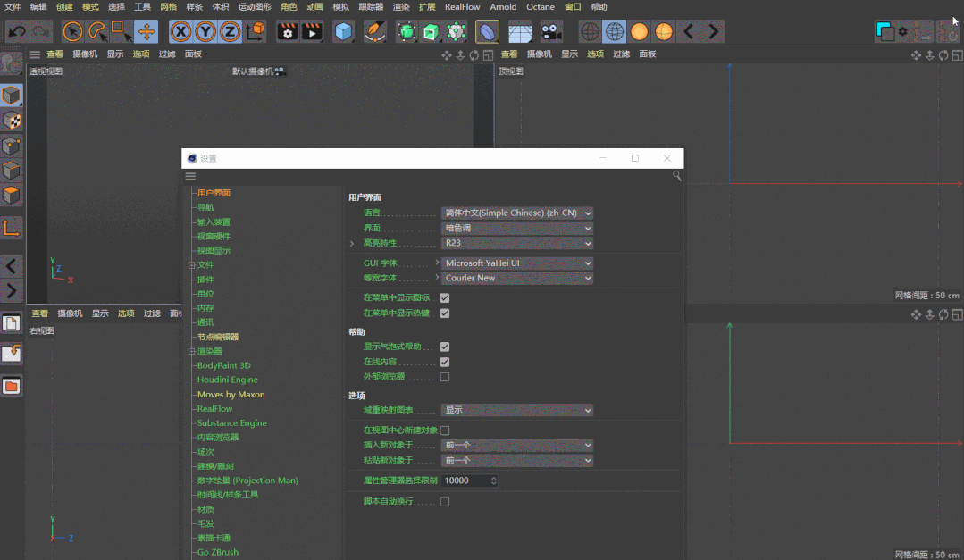
Task: Click the search magnifier in the settings dialog
Action: point(676,177)
